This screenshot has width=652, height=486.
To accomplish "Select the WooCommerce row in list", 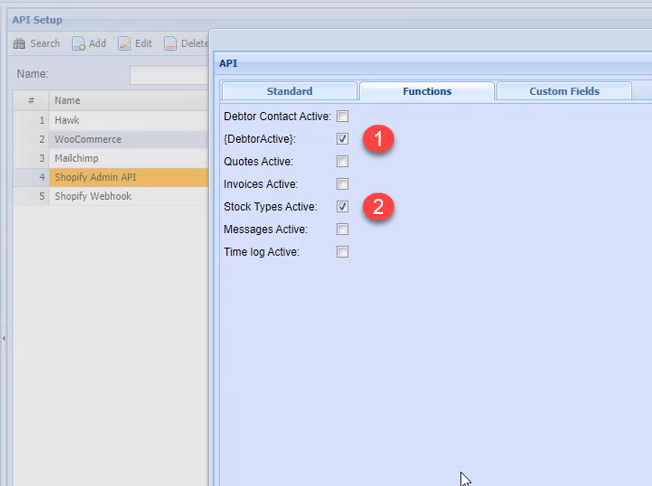I will (87, 139).
